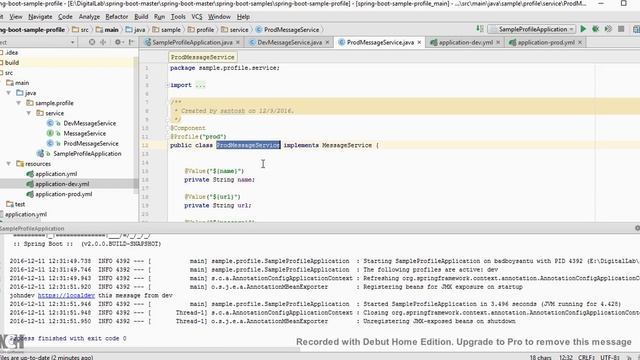The height and width of the screenshot is (360, 640).
Task: Select MessageService interface in project tree
Action: [x=84, y=133]
